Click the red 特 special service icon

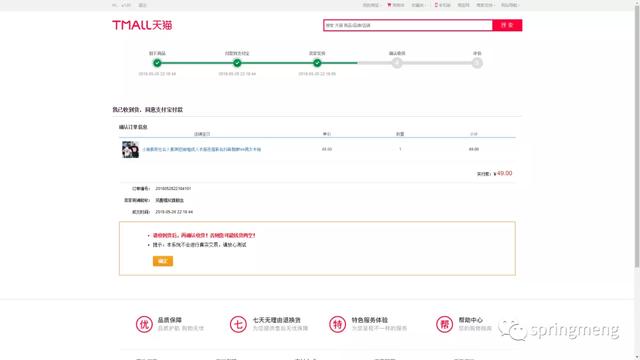point(338,324)
